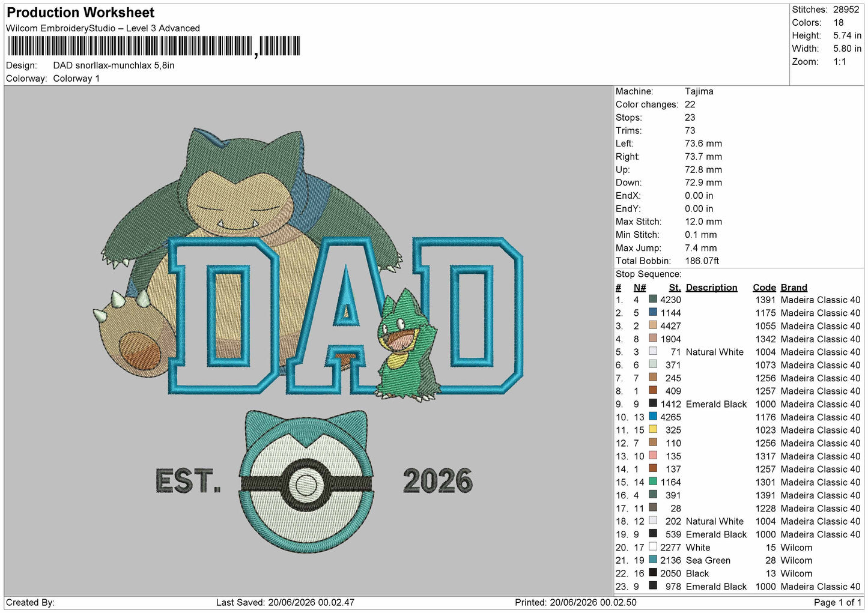Click the DAD lettering in the design preview
Screen dimensions: 868x613
[345, 315]
